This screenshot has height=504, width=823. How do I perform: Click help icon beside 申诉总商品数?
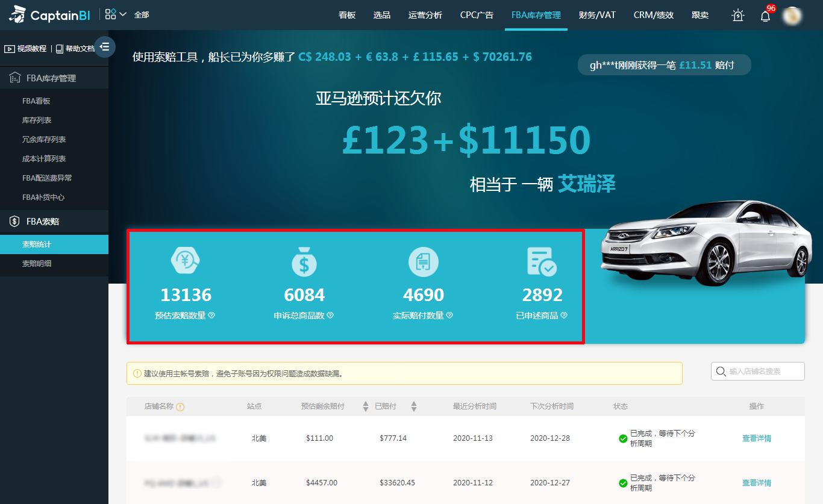[330, 315]
